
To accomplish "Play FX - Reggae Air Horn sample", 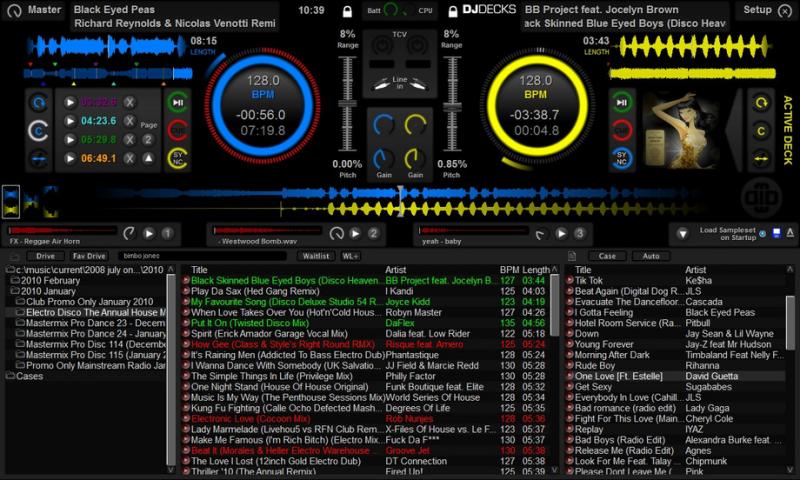I will [149, 233].
